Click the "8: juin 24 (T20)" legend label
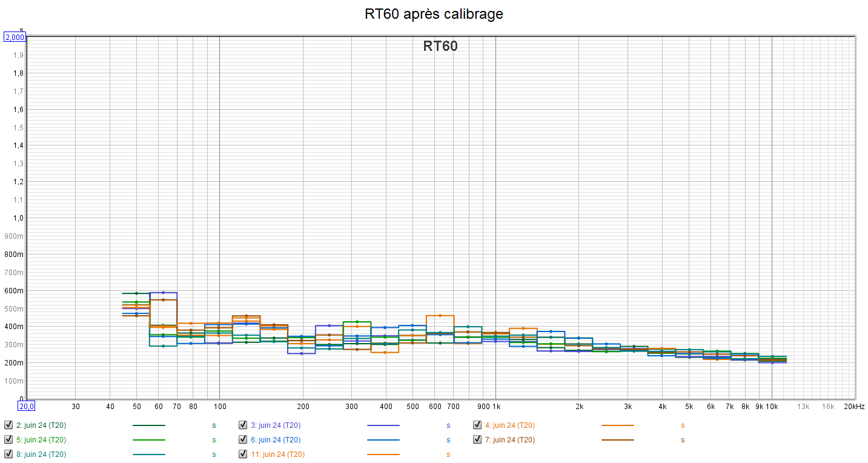The width and height of the screenshot is (868, 463). pos(41,454)
